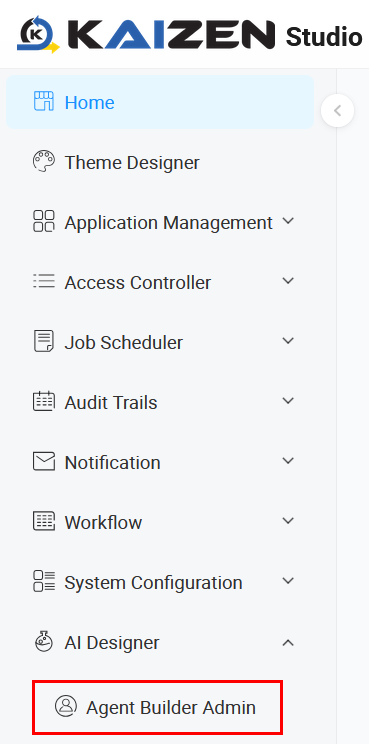The image size is (369, 744).
Task: Click the System Configuration checklist icon
Action: click(44, 581)
